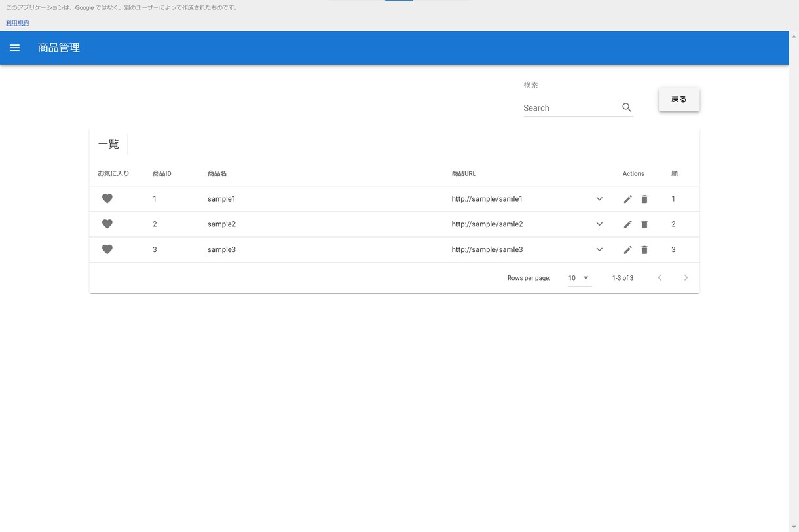Image resolution: width=799 pixels, height=532 pixels.
Task: Edit sample3 with the pencil icon
Action: [628, 250]
